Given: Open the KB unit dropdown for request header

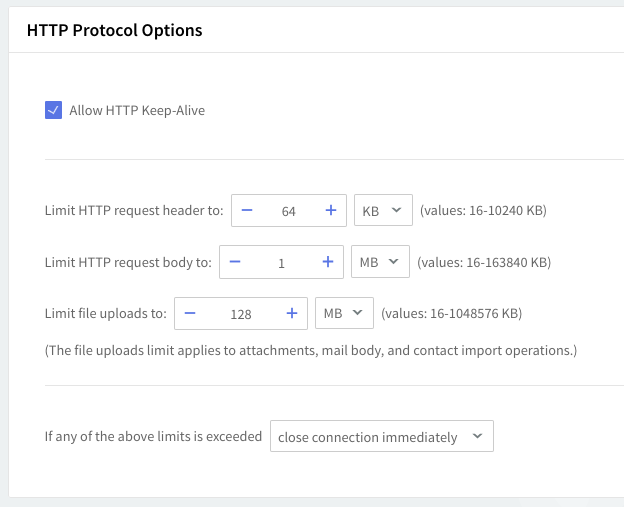Looking at the screenshot, I should 383,211.
